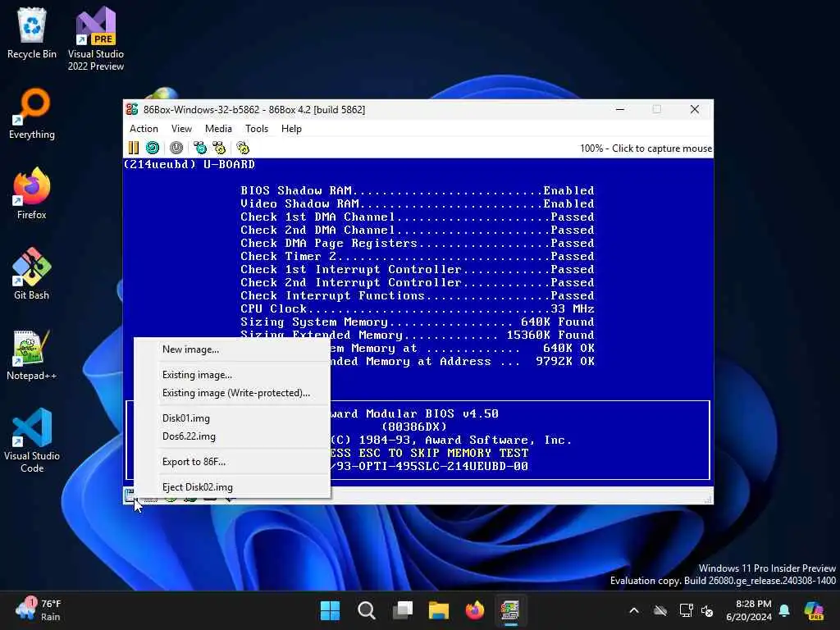Click the 86Box title bar icon
The width and height of the screenshot is (840, 630).
pyautogui.click(x=132, y=109)
